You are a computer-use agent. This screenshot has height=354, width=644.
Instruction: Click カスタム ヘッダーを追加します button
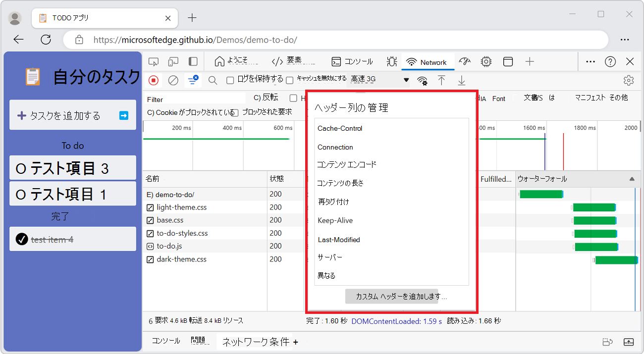pos(392,296)
